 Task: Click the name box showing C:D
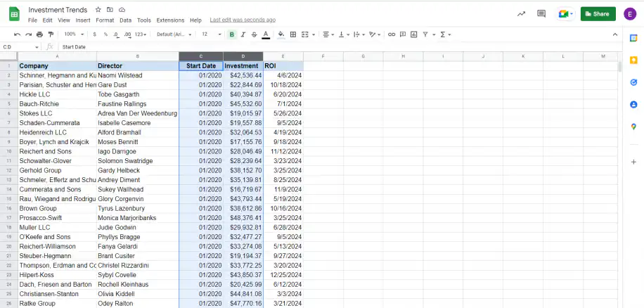pos(20,47)
